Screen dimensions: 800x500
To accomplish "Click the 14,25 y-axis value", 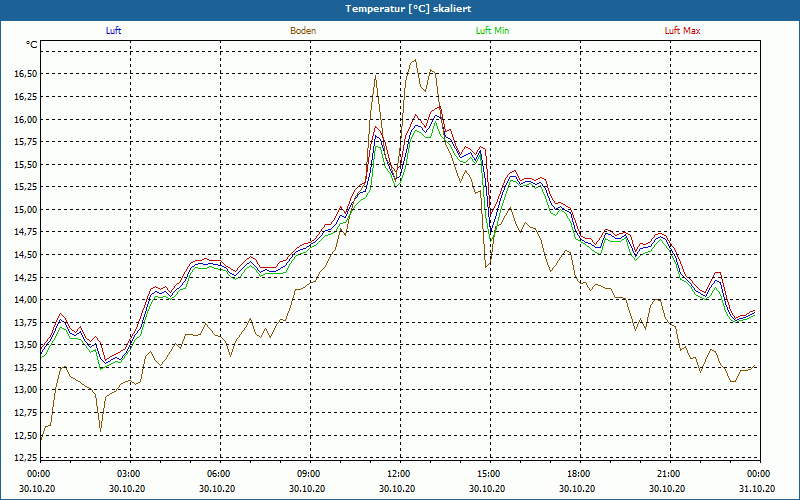I will [x=26, y=278].
